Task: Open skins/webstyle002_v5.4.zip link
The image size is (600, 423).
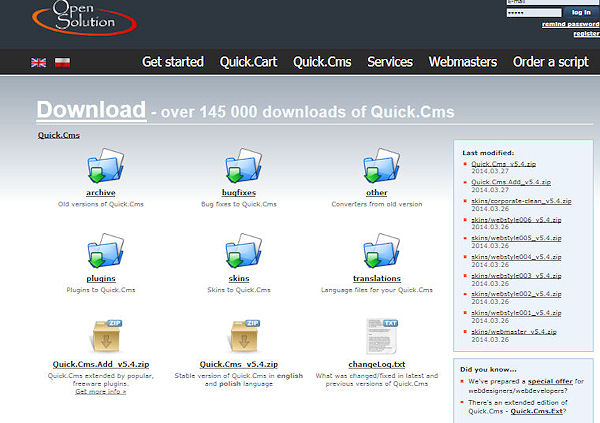Action: pos(516,294)
